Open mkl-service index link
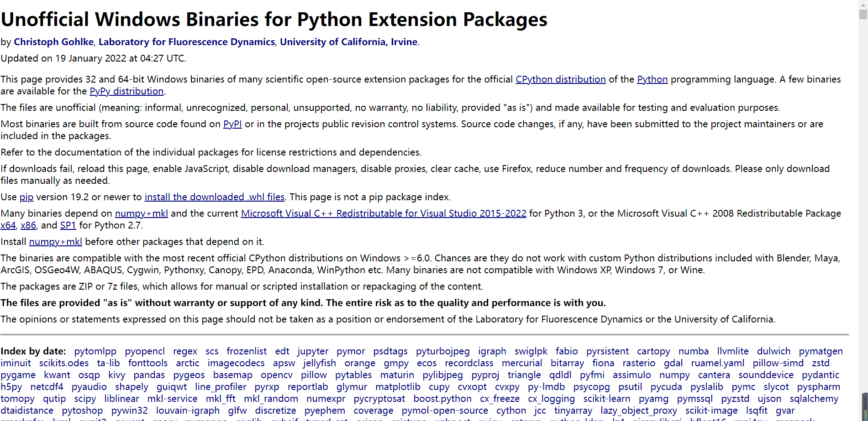This screenshot has height=421, width=868. pos(173,399)
